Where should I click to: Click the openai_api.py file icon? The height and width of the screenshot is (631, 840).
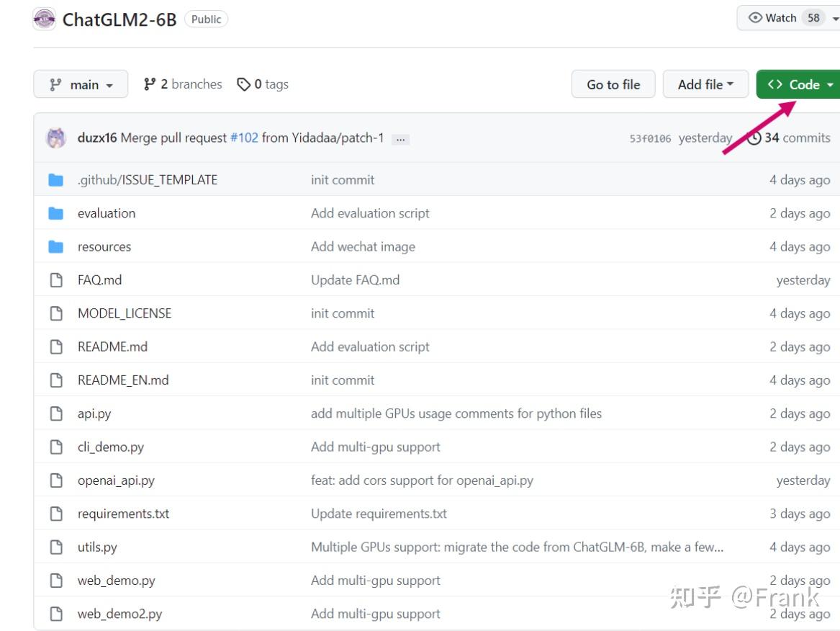(x=56, y=480)
